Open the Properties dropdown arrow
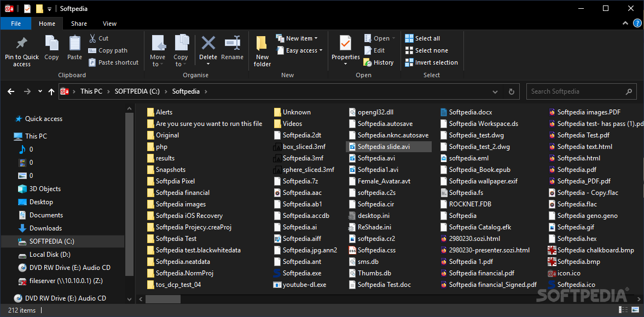This screenshot has width=644, height=317. (345, 64)
